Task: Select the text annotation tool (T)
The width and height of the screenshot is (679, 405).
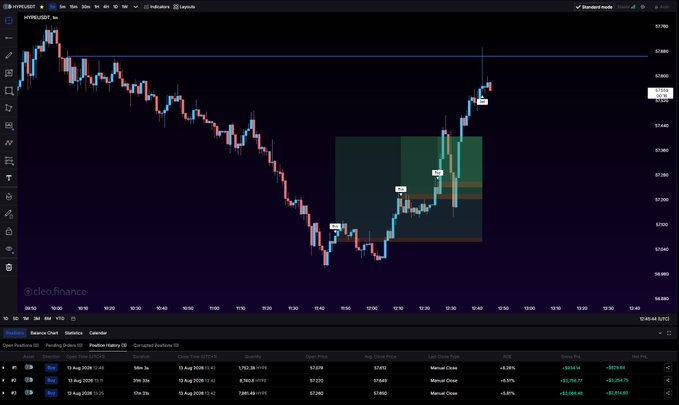Action: pos(9,178)
